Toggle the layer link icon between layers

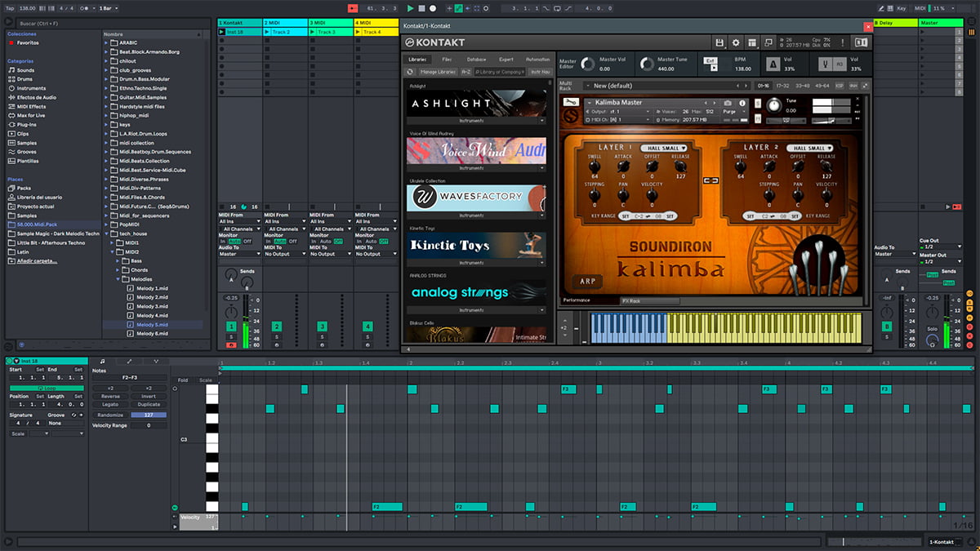[x=710, y=180]
